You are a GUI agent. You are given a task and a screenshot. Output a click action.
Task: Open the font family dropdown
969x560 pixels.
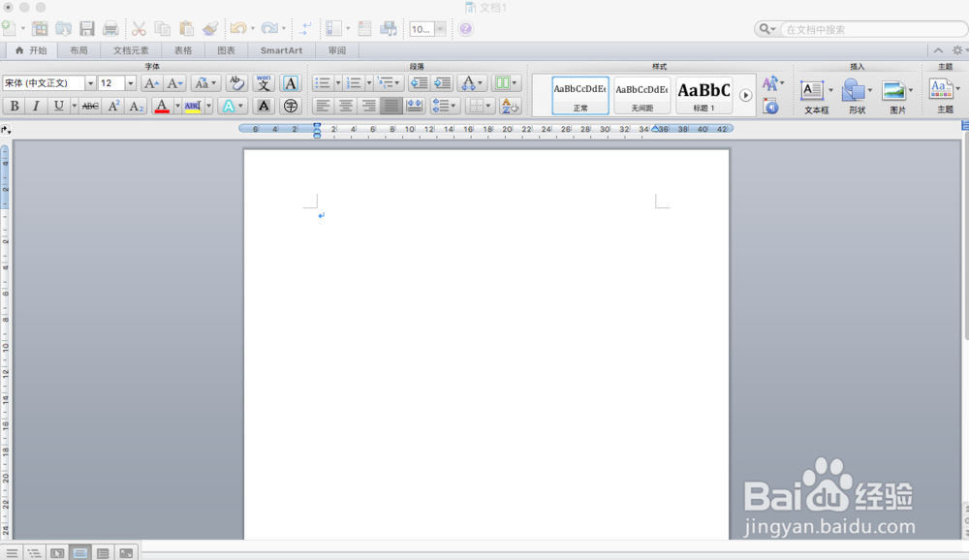click(89, 83)
